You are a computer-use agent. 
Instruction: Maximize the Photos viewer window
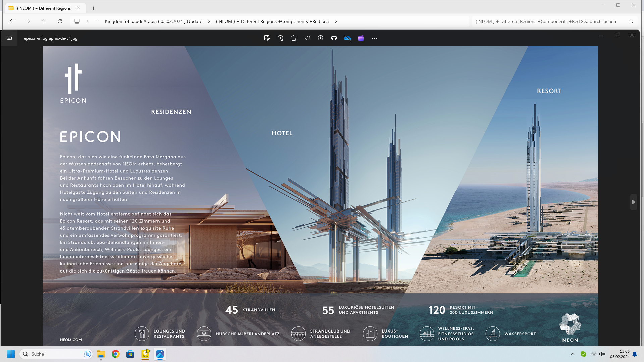[x=616, y=35]
